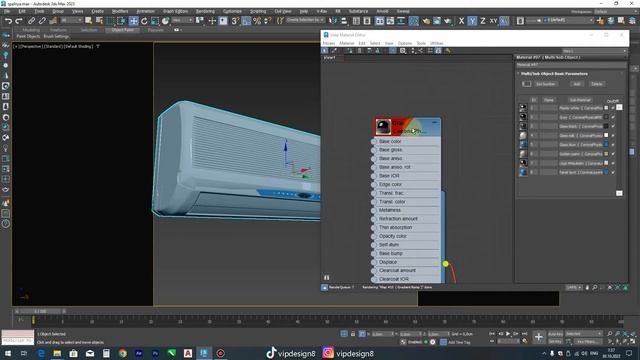Screen dimensions: 640x360
Task: Open the reference coordinate system dropdown
Action: coord(182,20)
